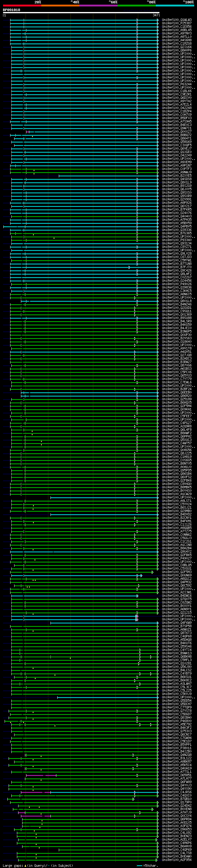Select the UniRef100_C8V4Q0 label
The width and height of the screenshot is (197, 868).
pyautogui.click(x=177, y=484)
